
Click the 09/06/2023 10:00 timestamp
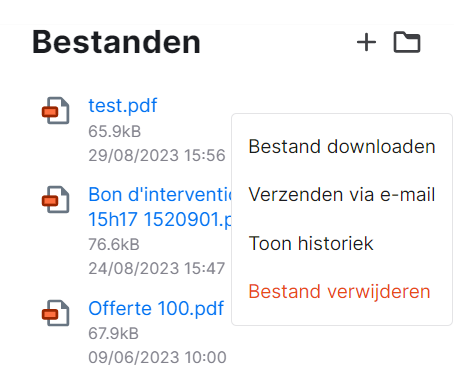click(x=157, y=357)
